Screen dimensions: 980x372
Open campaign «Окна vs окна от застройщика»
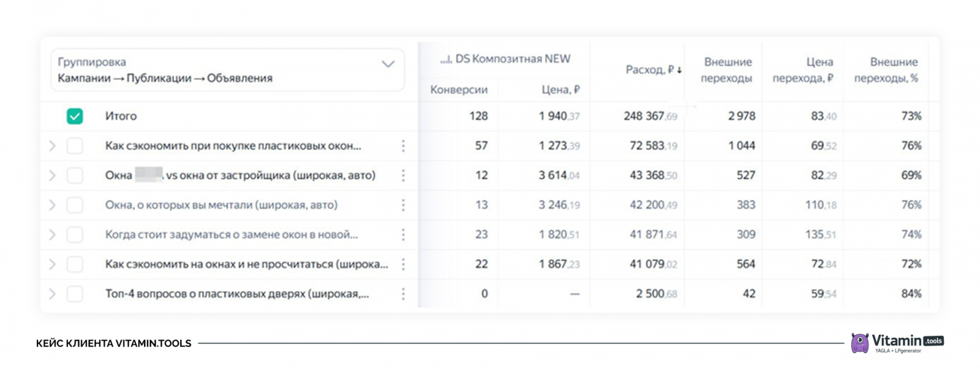pos(240,175)
